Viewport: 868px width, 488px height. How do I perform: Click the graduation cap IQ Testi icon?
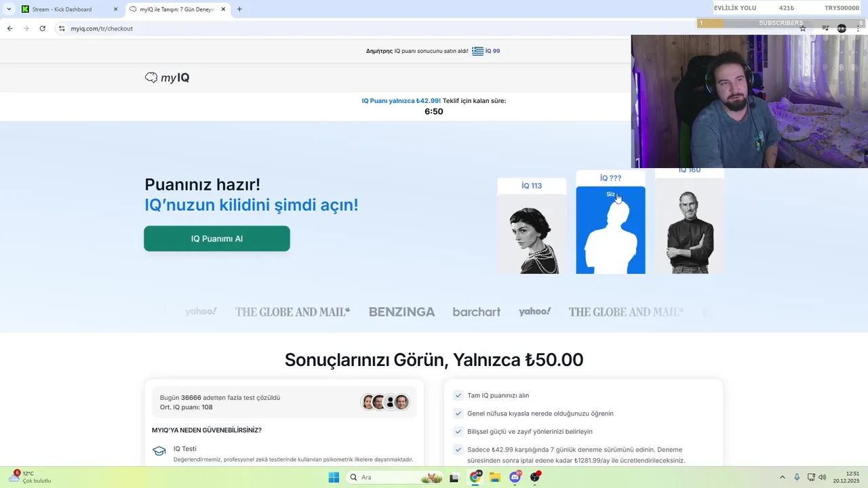coord(159,451)
